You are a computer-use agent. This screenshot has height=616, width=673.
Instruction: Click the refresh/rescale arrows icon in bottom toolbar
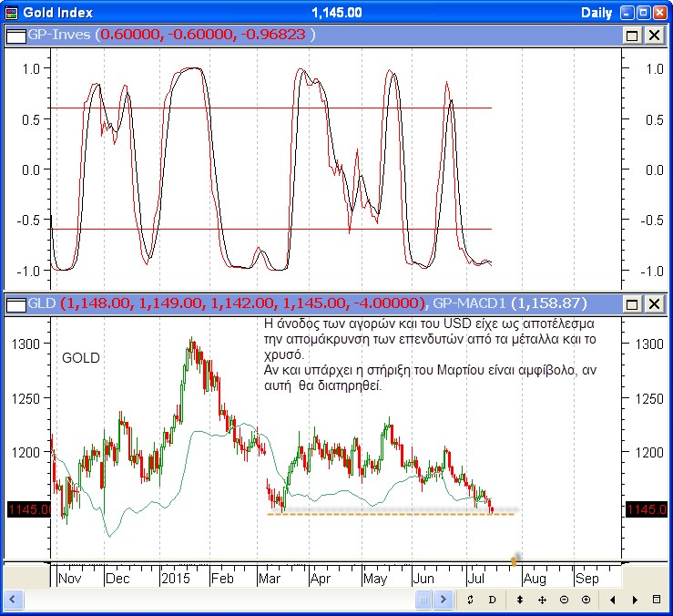coord(470,600)
